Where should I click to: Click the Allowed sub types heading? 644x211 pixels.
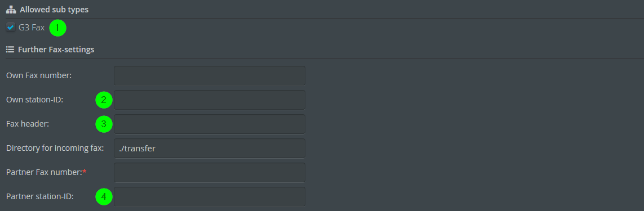point(54,10)
